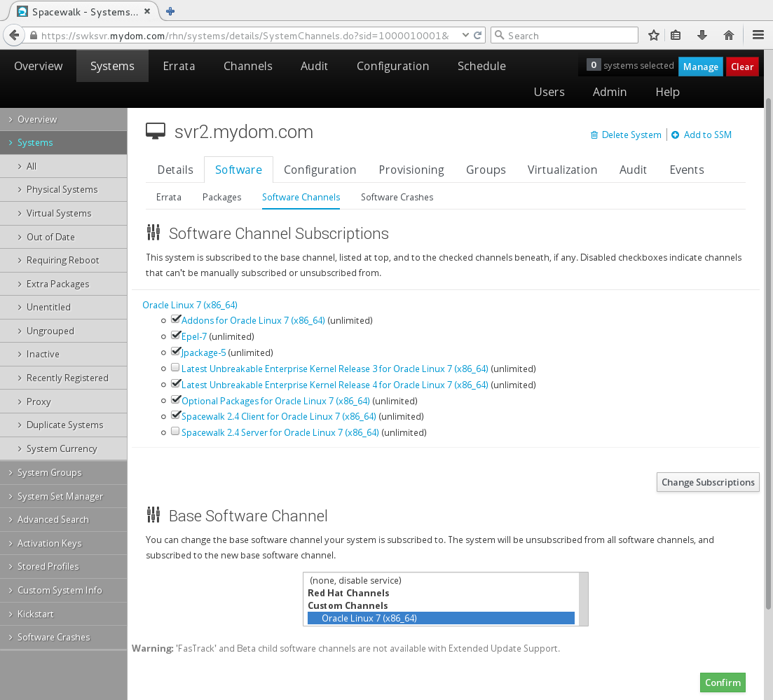773x700 pixels.
Task: Uncheck Spacewalk 2.4 Client channel checkbox
Action: [x=175, y=415]
